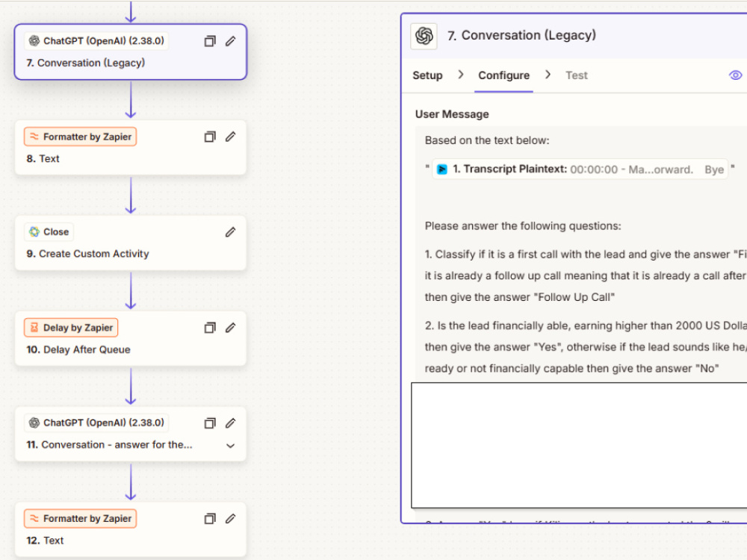Image resolution: width=747 pixels, height=560 pixels.
Task: Click the Formatter by Zapier badge on step 12
Action: 80,519
